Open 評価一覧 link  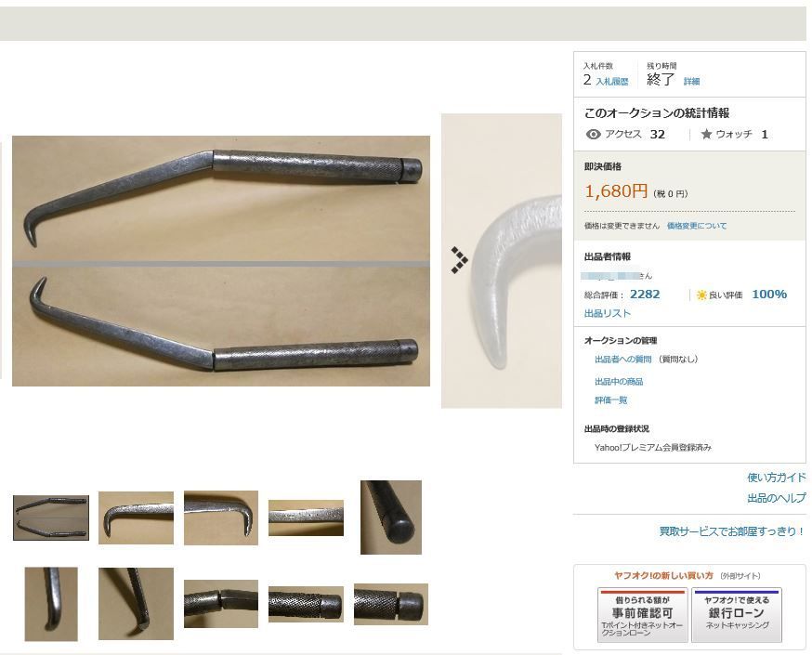point(611,400)
